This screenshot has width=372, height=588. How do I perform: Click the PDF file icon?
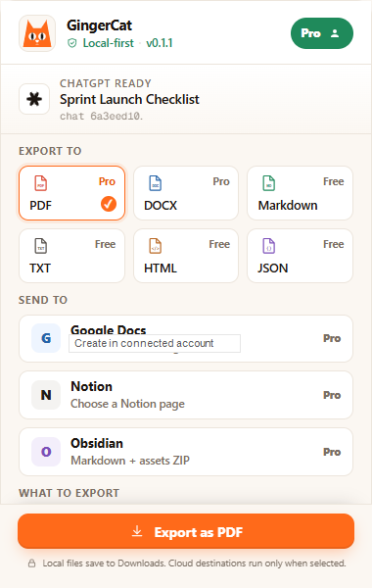tap(41, 183)
